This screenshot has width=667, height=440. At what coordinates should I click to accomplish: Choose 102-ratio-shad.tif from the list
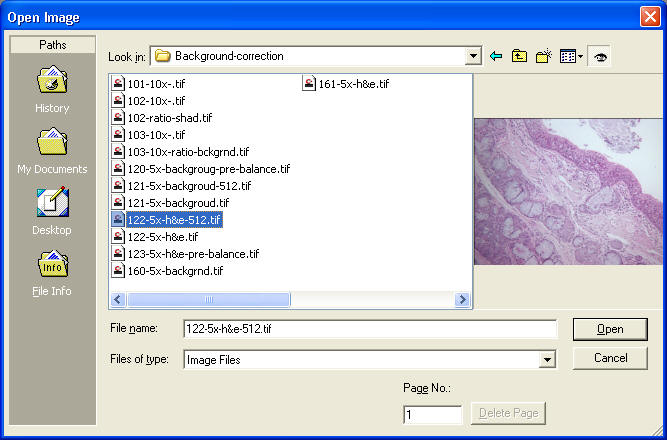pyautogui.click(x=170, y=118)
